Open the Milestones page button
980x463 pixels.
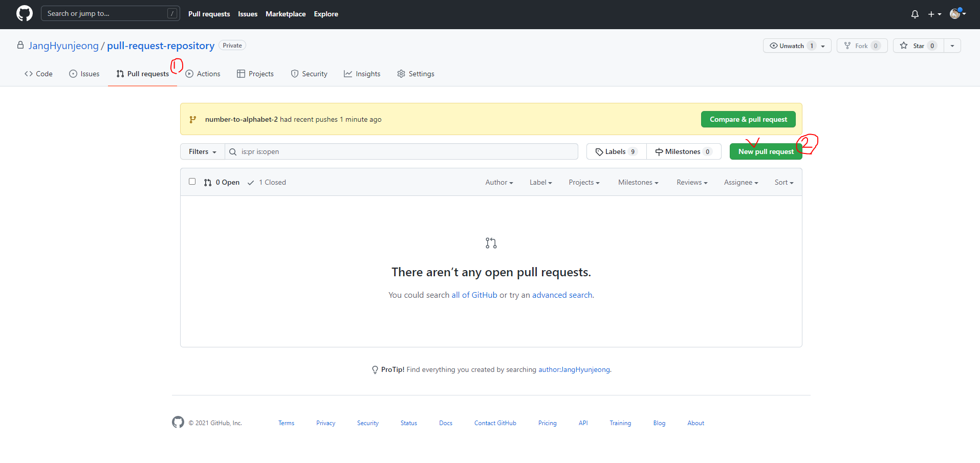[684, 151]
